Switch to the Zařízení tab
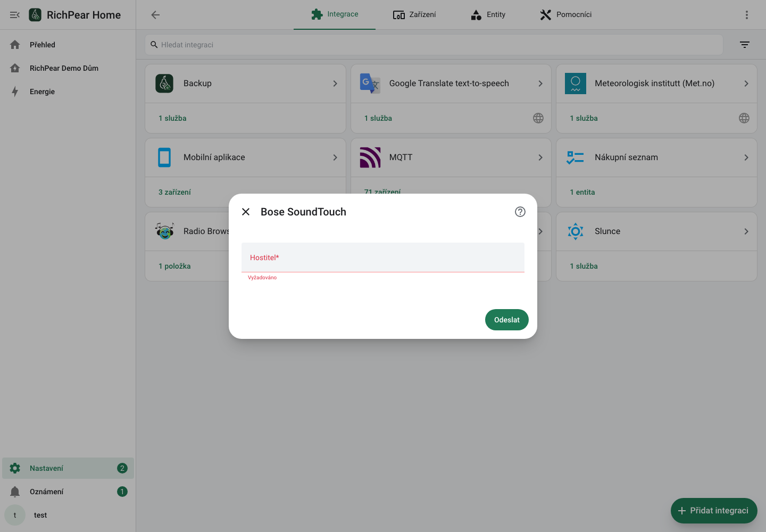The image size is (766, 532). (414, 14)
